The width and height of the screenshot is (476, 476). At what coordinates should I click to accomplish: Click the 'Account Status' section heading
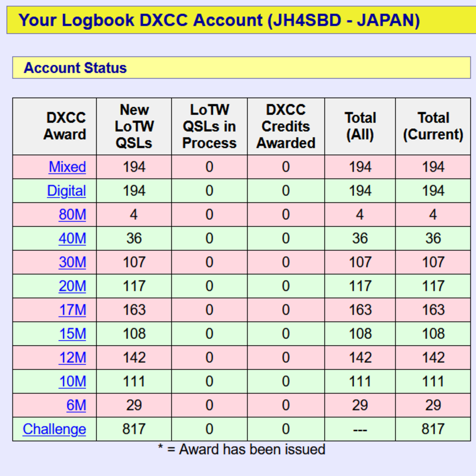[x=75, y=68]
